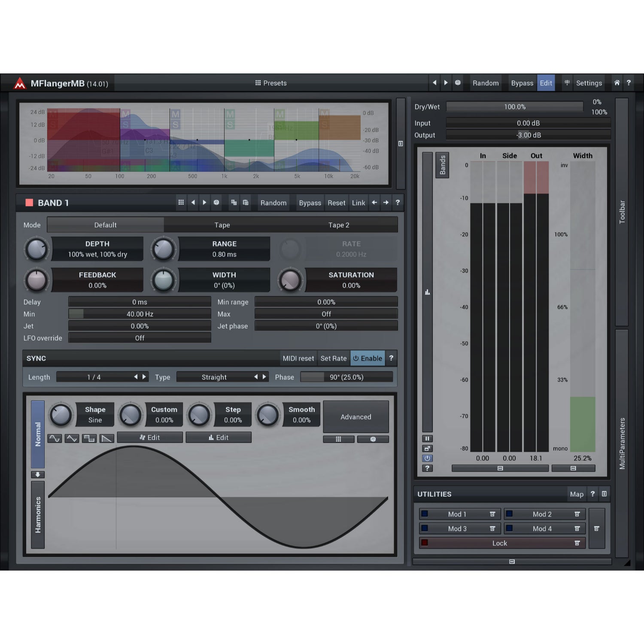Click the MIDI reset button

(298, 358)
